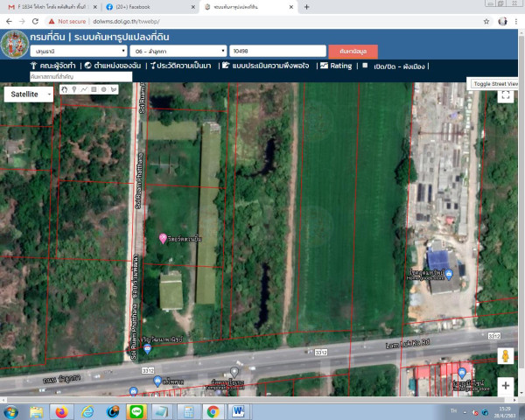The image size is (525, 420).
Task: Open the Satellite map type dropdown
Action: pyautogui.click(x=29, y=94)
